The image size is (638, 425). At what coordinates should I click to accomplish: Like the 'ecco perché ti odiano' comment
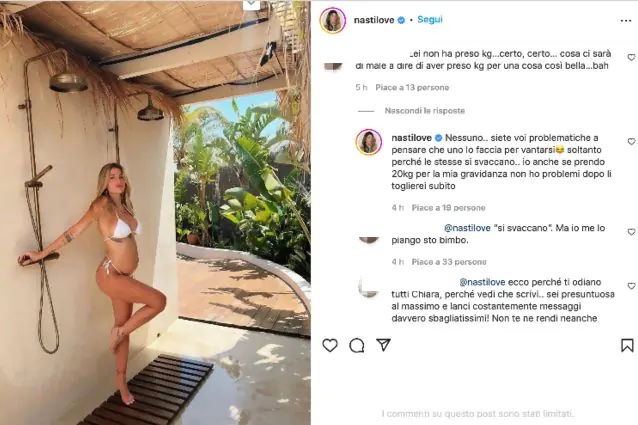631,286
